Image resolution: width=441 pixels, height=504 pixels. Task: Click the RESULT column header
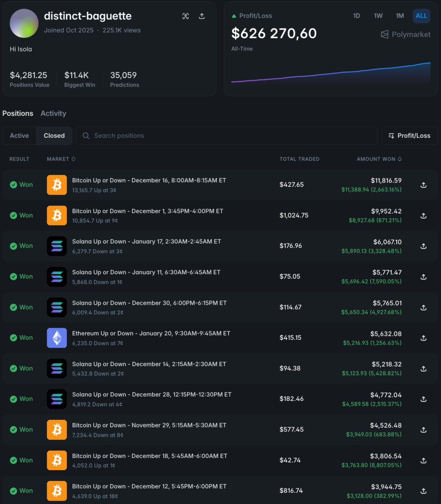[19, 159]
